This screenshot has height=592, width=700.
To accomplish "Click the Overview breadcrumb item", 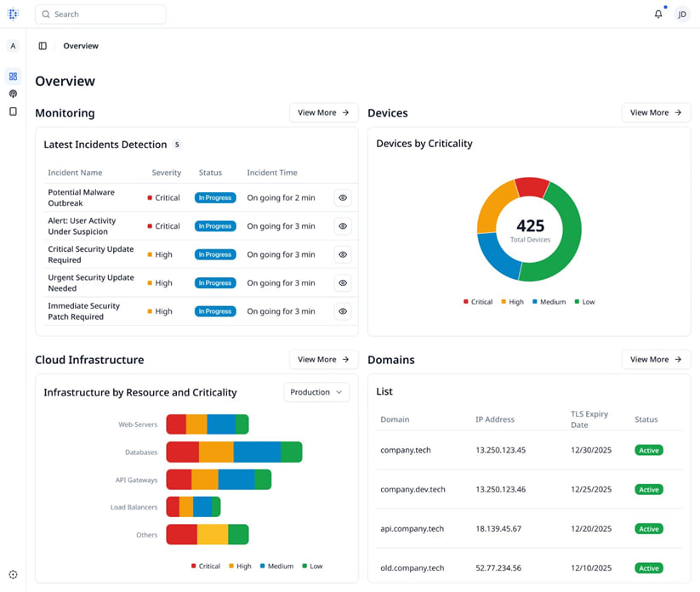I will 81,46.
